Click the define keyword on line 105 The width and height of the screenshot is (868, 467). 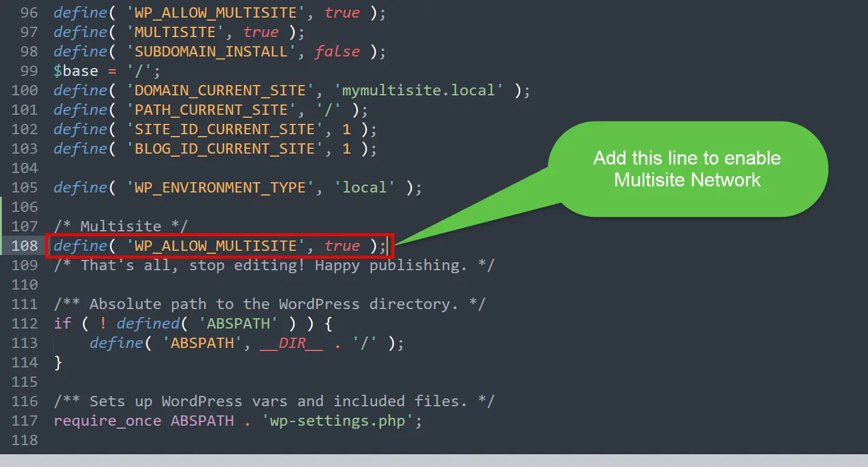click(80, 187)
